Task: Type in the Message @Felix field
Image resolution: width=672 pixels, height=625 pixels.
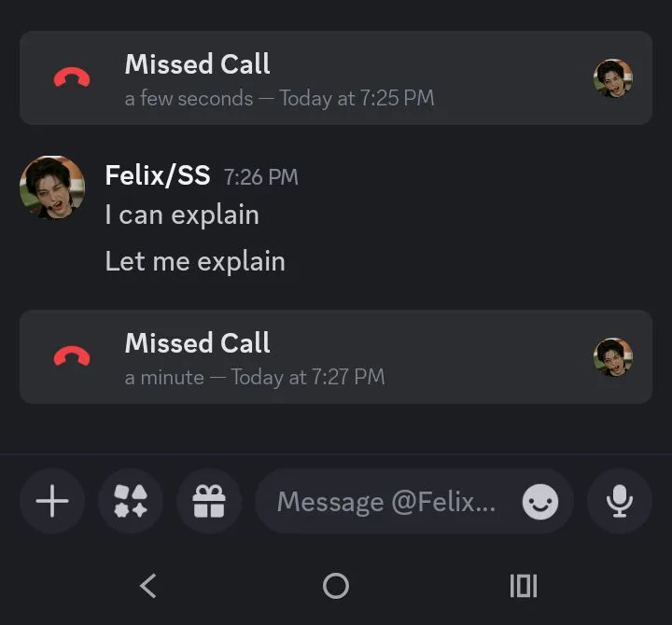Action: (386, 502)
